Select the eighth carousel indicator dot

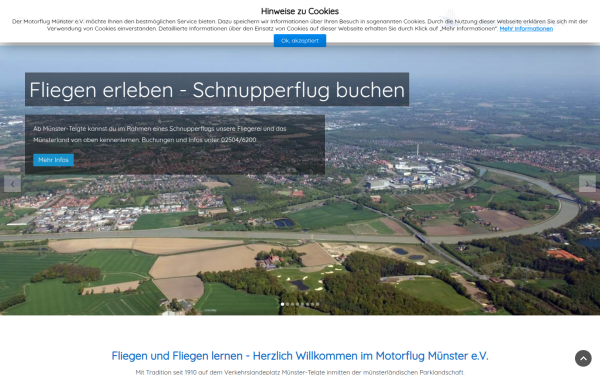point(318,304)
